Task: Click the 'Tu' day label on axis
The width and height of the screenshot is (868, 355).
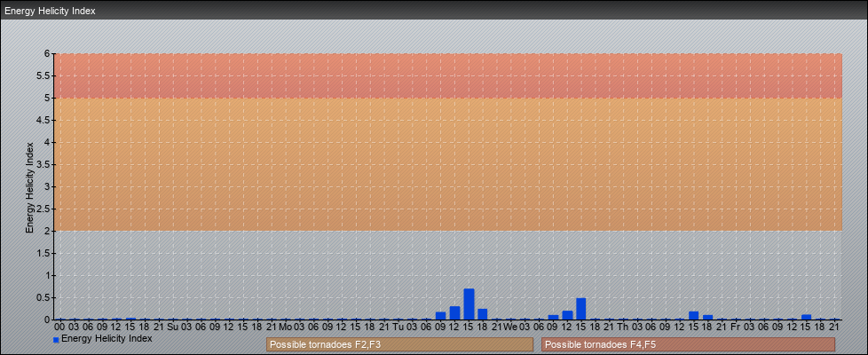Action: 398,327
